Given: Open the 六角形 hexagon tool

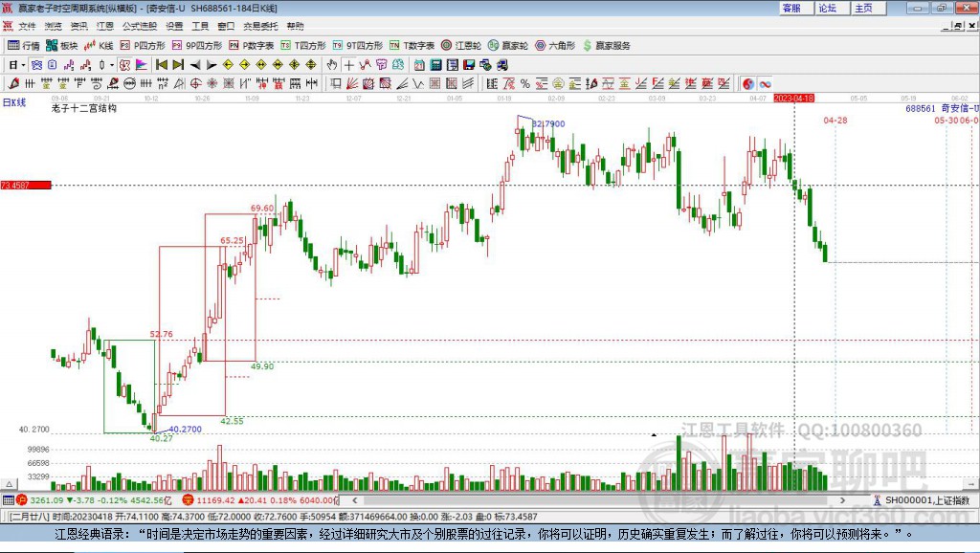Looking at the screenshot, I should pos(555,46).
